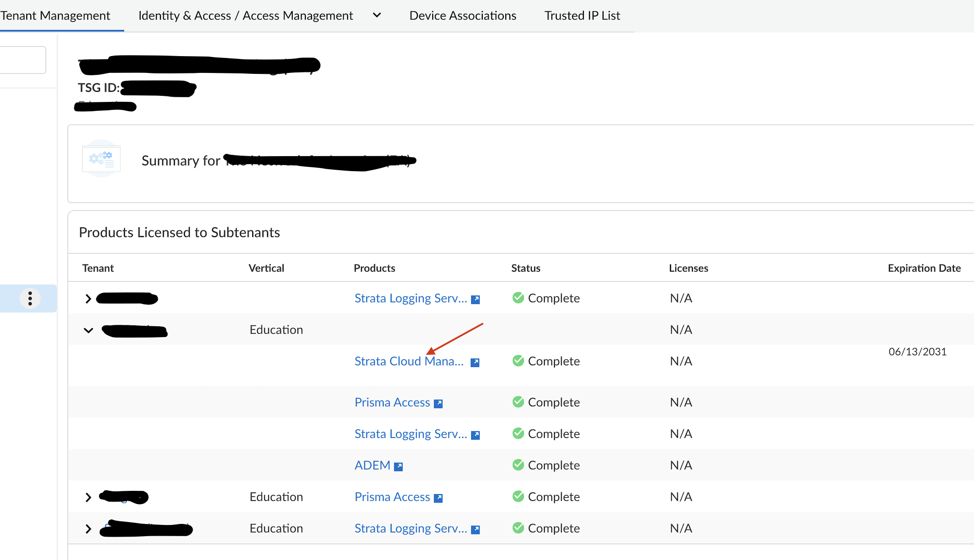Open the bottom-row Prisma Access link
974x560 pixels.
coord(392,497)
